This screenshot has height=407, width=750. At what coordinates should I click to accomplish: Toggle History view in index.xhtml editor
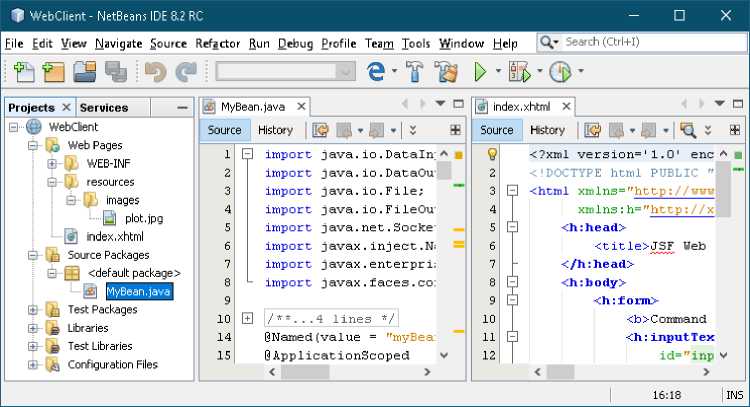pos(547,130)
